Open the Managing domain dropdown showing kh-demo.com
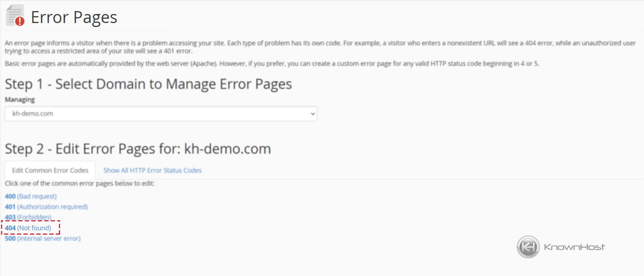The image size is (644, 276). pyautogui.click(x=161, y=114)
